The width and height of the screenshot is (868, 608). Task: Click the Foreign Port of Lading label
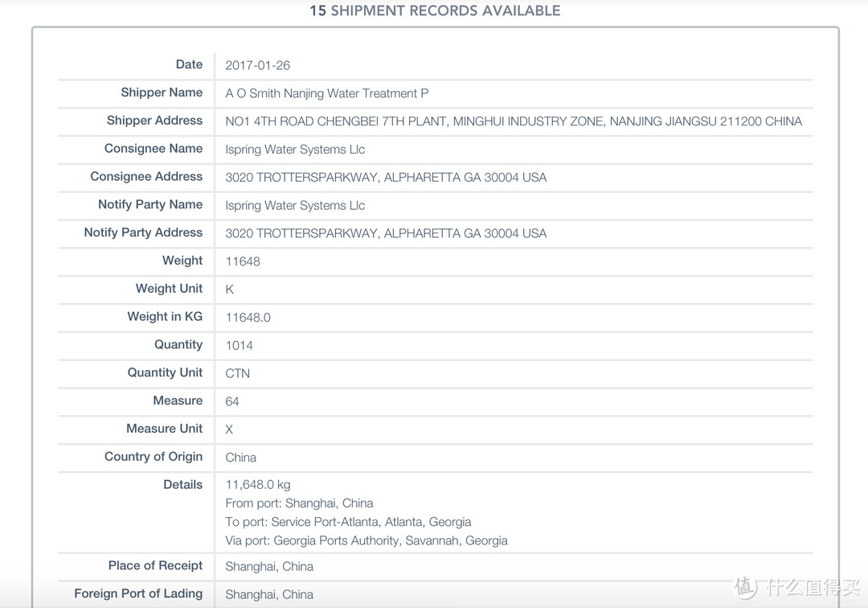pyautogui.click(x=138, y=594)
